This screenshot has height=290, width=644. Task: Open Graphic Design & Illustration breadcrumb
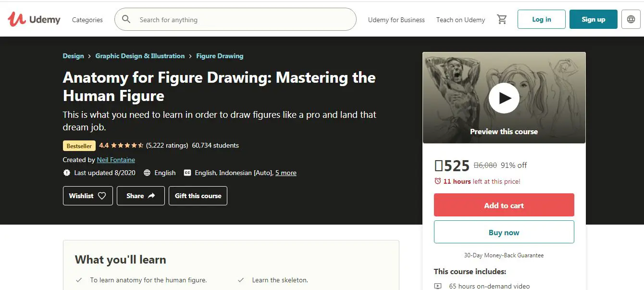(x=140, y=56)
